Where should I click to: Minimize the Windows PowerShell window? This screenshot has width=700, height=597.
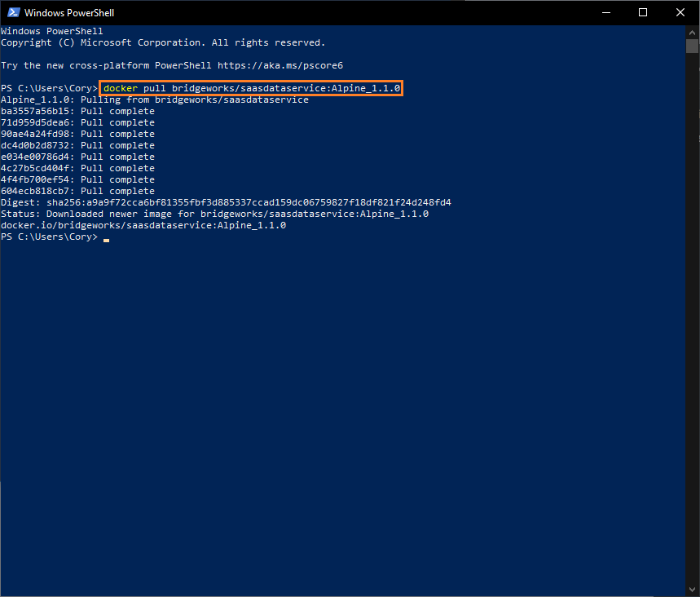(605, 12)
